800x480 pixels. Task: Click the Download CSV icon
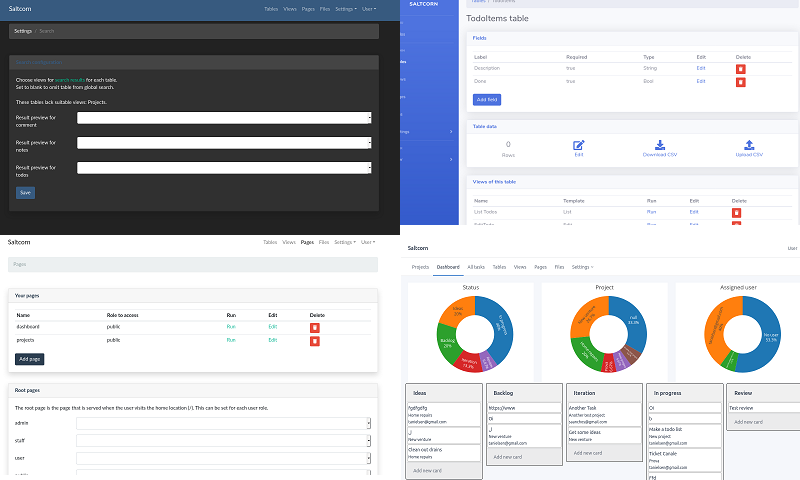[x=657, y=145]
